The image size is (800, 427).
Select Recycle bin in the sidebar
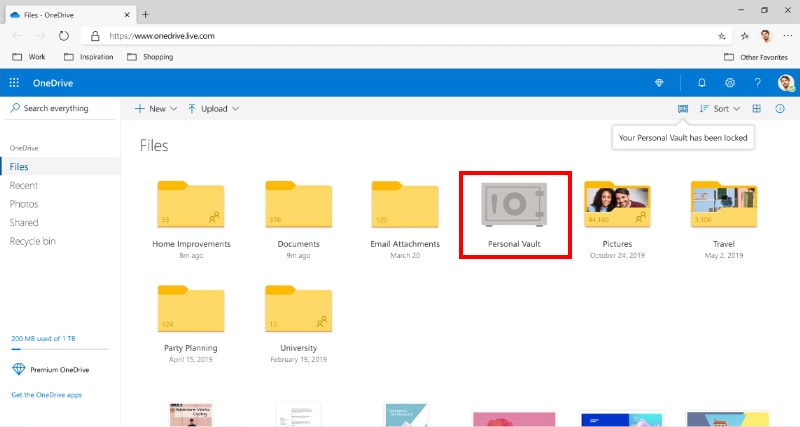tap(33, 241)
